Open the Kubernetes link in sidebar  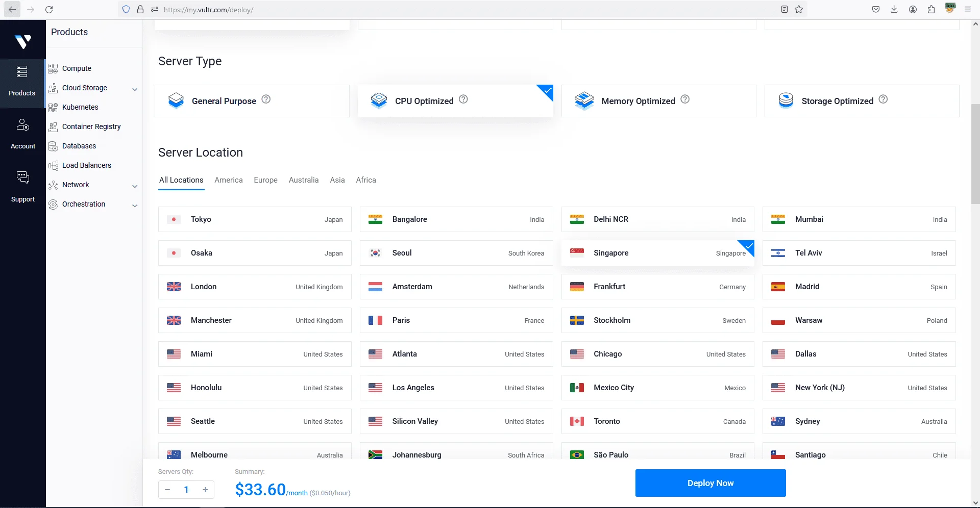[80, 107]
